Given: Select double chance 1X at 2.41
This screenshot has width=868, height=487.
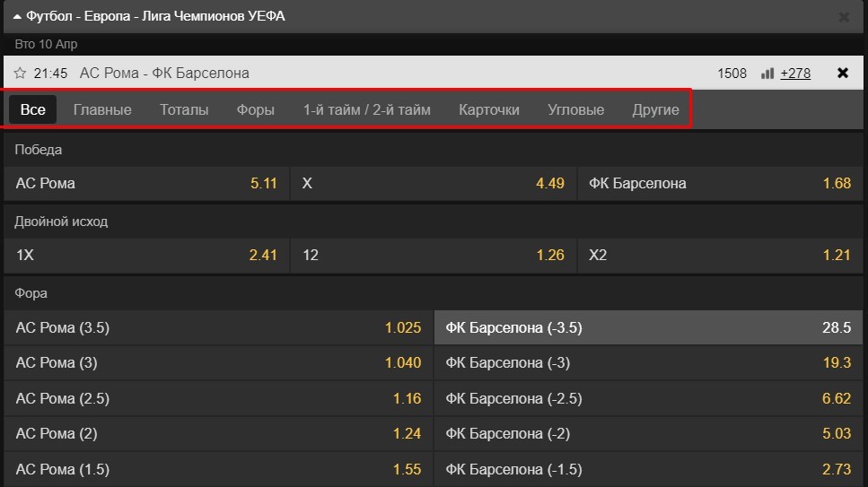Looking at the screenshot, I should [x=146, y=255].
